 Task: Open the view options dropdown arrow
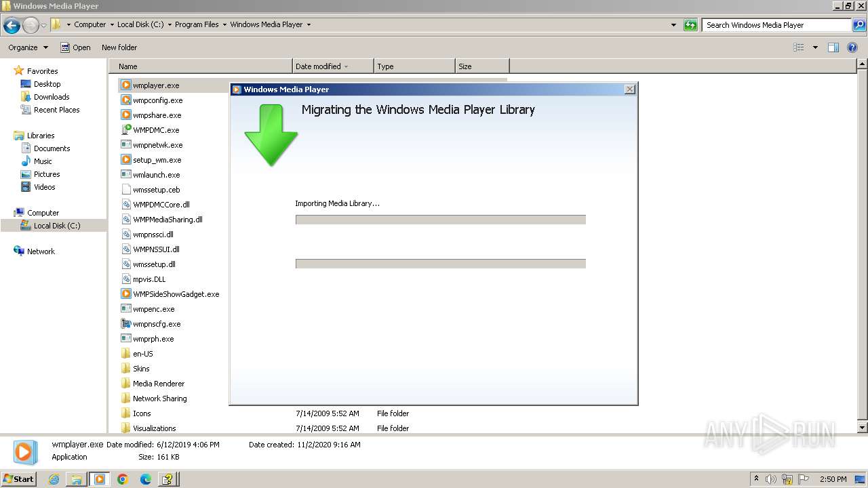tap(815, 47)
